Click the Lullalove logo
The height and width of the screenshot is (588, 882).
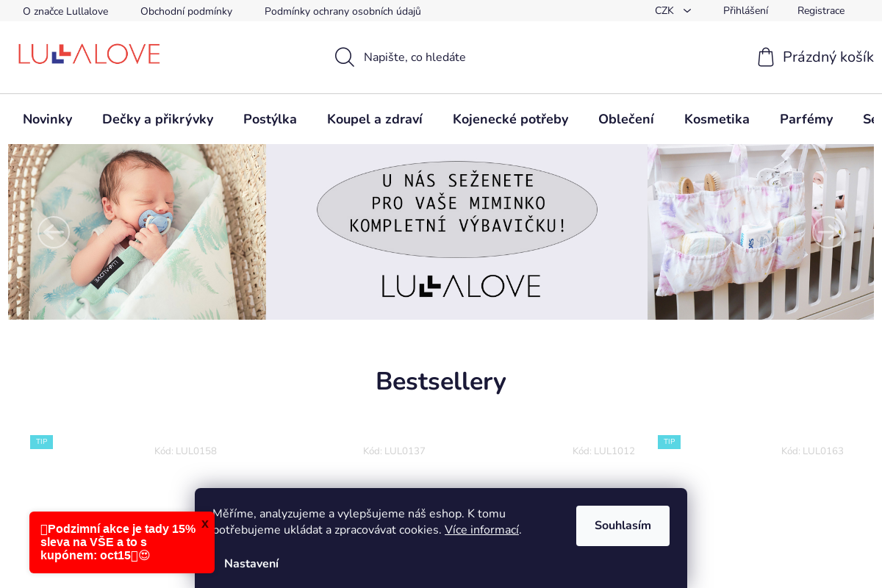(x=90, y=54)
